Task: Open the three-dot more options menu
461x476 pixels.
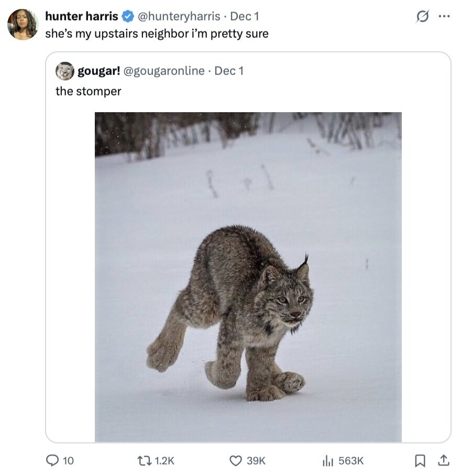Action: (x=444, y=16)
